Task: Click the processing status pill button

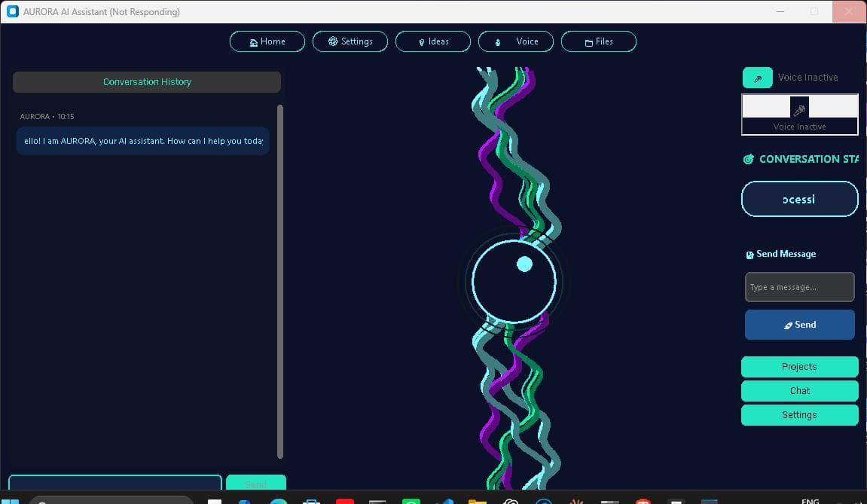Action: pos(799,199)
